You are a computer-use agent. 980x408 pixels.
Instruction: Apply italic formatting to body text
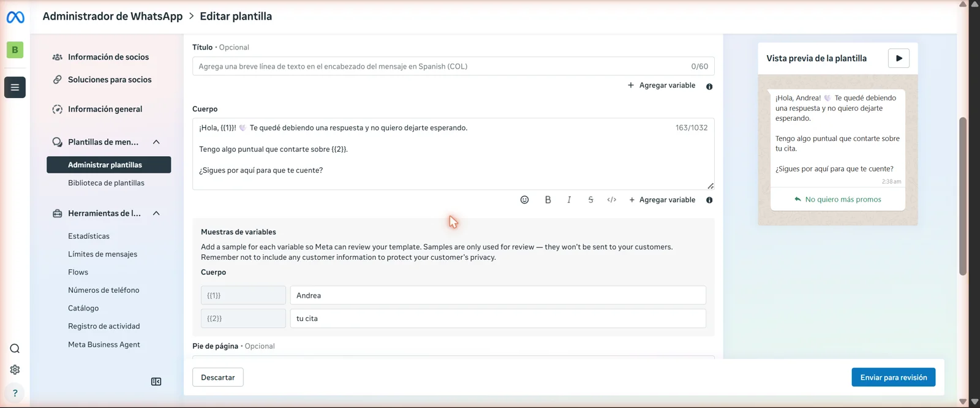(569, 200)
